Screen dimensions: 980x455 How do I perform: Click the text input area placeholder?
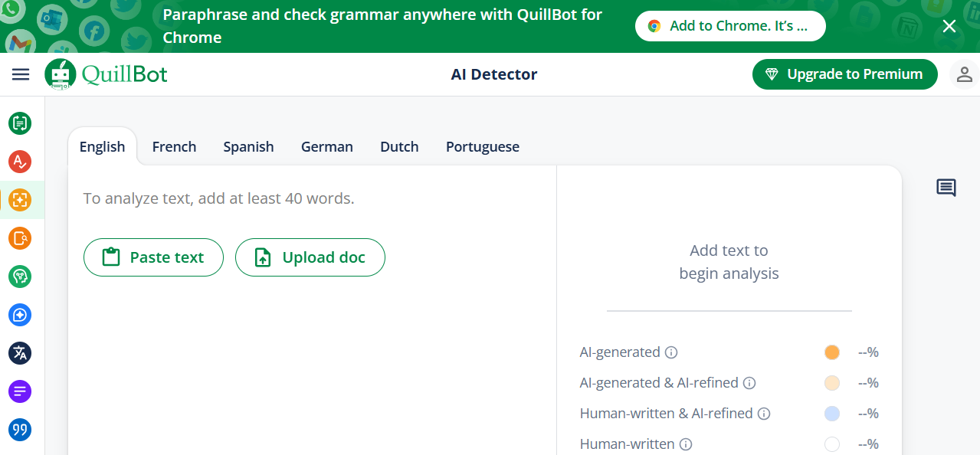click(x=218, y=199)
